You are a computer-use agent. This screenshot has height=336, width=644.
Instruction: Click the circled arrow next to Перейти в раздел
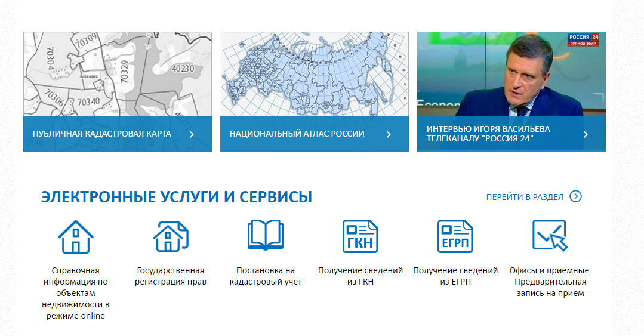click(x=575, y=196)
